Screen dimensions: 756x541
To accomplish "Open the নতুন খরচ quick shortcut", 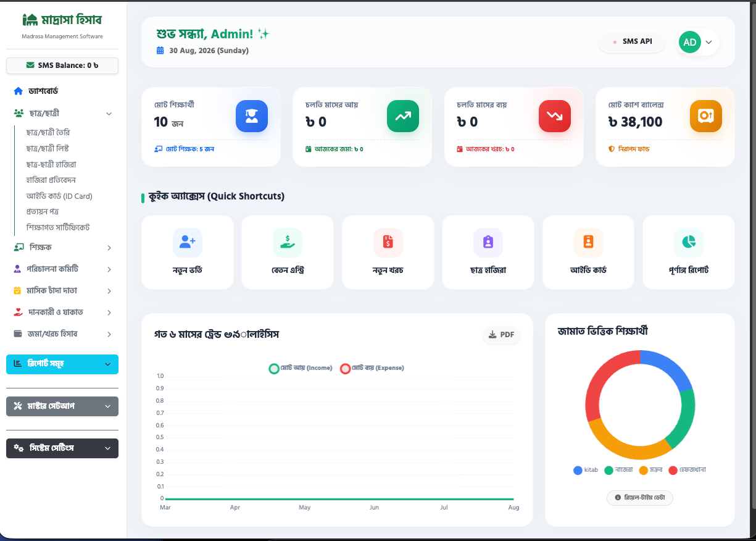I will pos(388,252).
